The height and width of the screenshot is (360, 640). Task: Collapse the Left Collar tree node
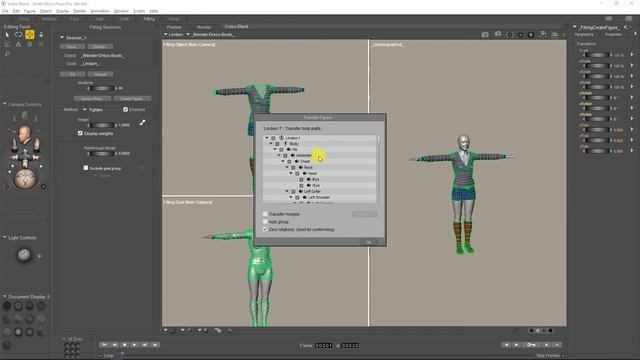tap(287, 191)
